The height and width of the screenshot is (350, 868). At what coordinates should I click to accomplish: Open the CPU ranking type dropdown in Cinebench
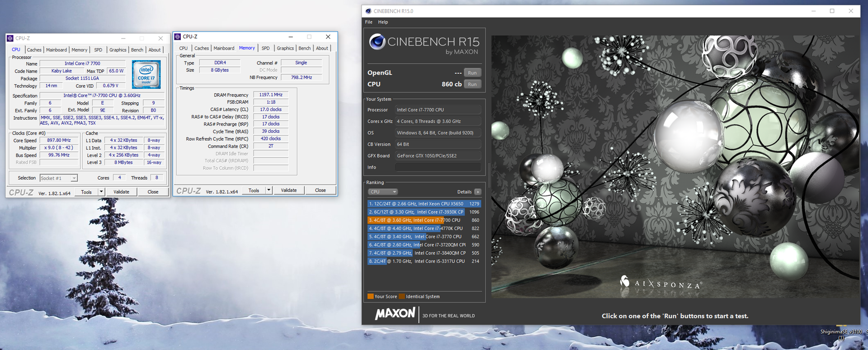[x=382, y=192]
